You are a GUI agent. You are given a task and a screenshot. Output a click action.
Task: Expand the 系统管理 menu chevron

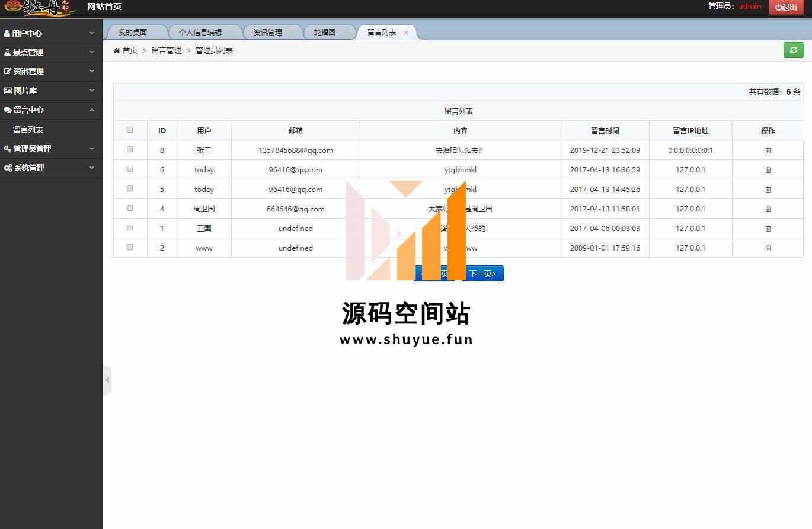[x=92, y=168]
